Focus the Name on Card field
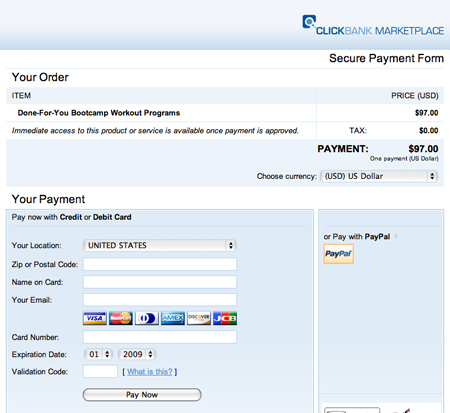The image size is (450, 413). click(160, 282)
